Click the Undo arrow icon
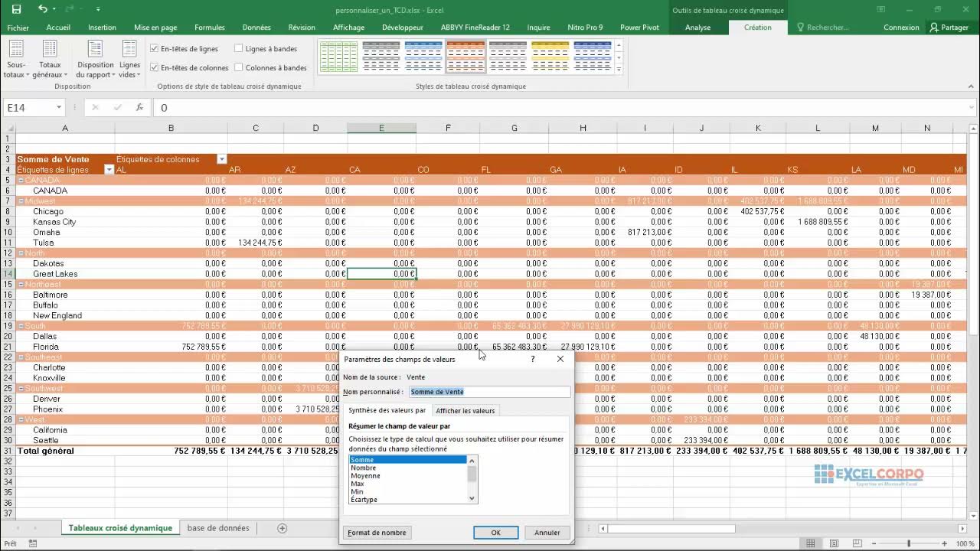Screen dimensions: 980x551 pos(42,9)
